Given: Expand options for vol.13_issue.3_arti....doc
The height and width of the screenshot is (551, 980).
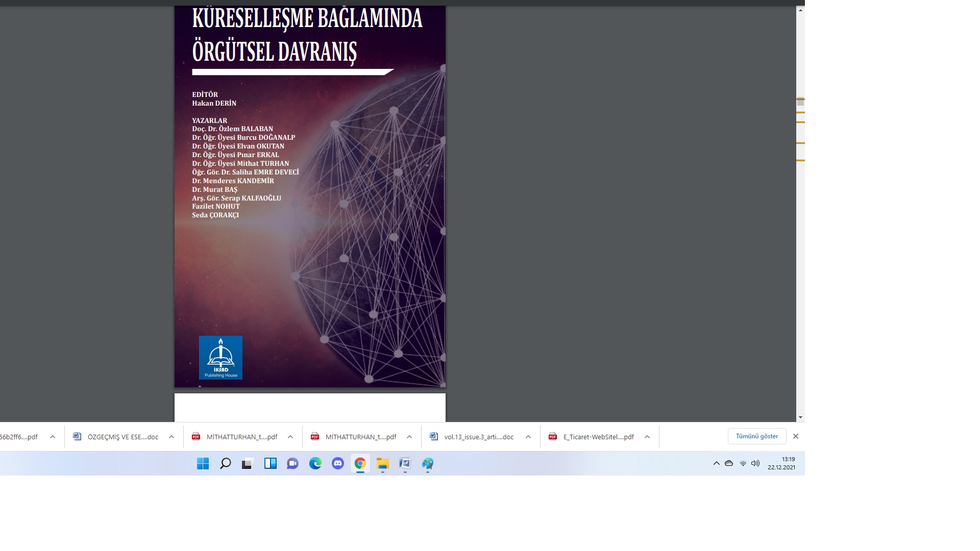Looking at the screenshot, I should [528, 437].
